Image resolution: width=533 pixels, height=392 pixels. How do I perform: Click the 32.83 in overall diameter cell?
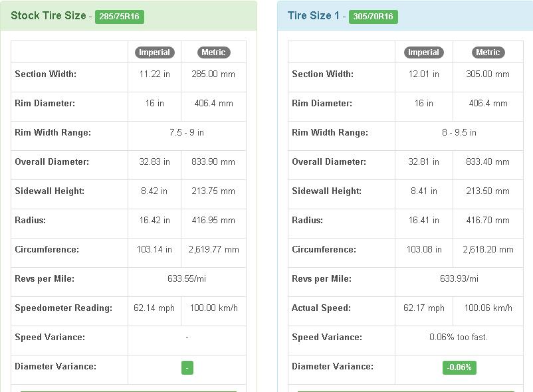[x=154, y=161]
